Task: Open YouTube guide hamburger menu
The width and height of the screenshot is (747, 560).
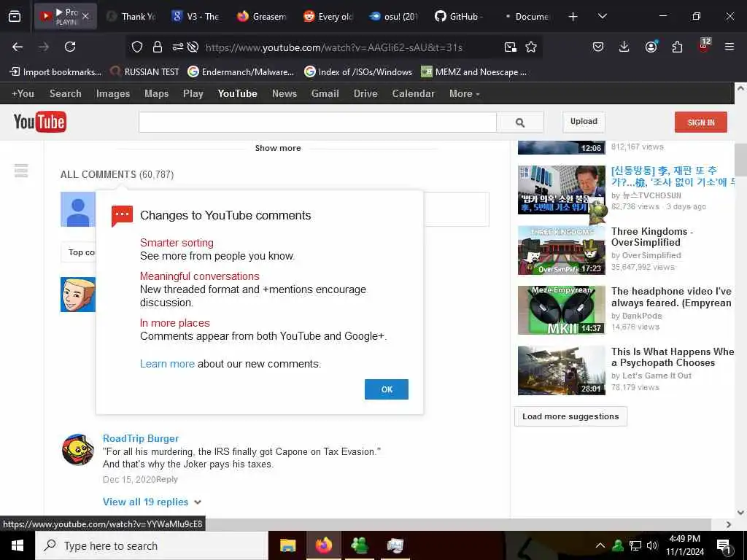Action: tap(21, 170)
